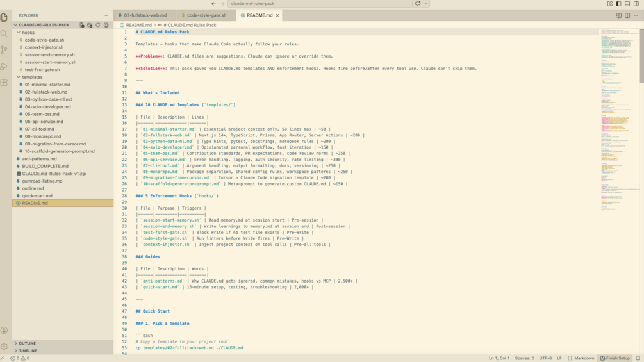Open the Run and Debug view
The image size is (644, 362).
click(4, 67)
